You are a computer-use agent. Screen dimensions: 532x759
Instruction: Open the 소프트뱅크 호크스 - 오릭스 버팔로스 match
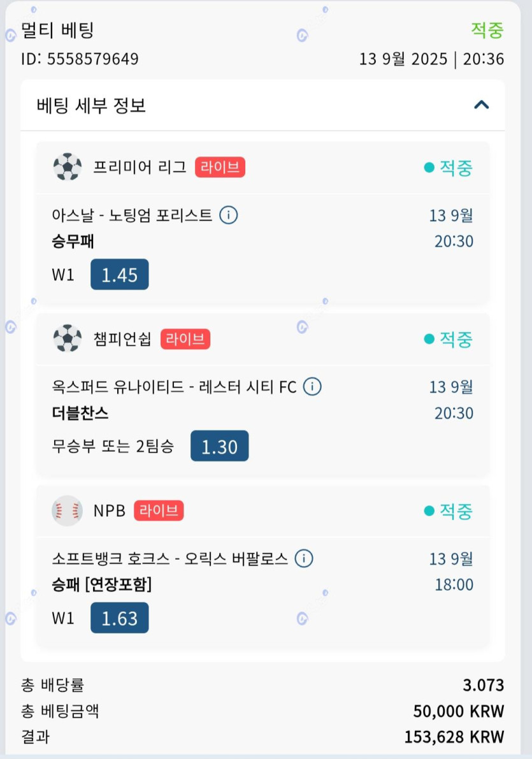point(169,559)
